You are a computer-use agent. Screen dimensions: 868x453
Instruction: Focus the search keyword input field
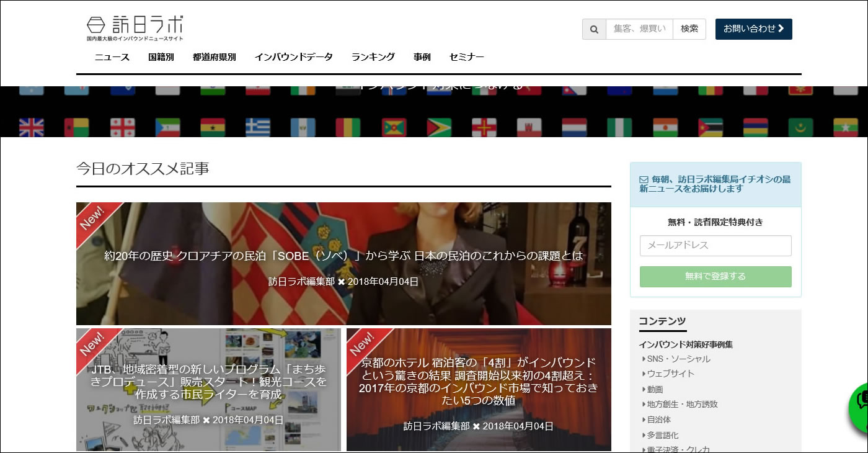click(x=639, y=29)
